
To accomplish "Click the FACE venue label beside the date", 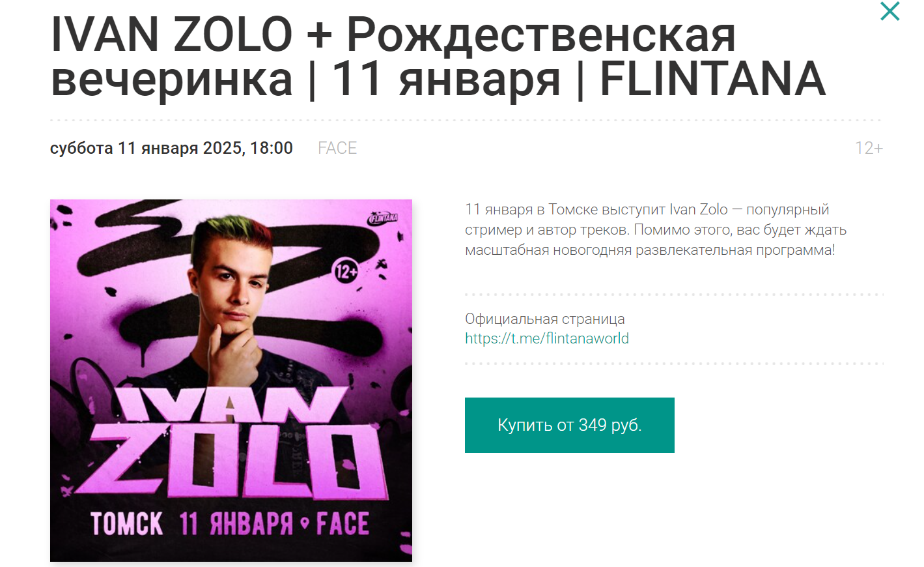I will click(x=337, y=149).
